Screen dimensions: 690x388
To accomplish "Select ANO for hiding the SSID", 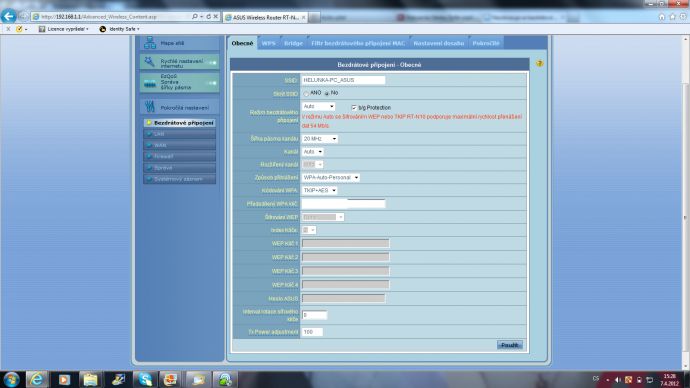I will click(x=306, y=94).
